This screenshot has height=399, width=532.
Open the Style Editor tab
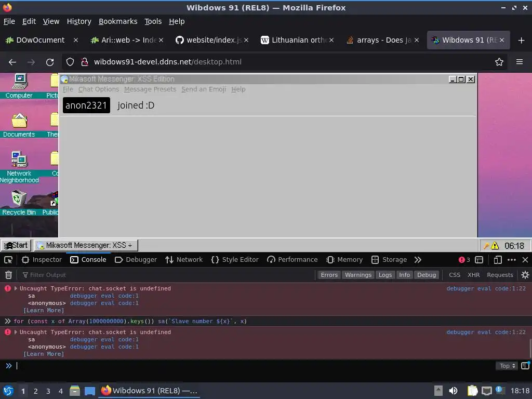click(x=234, y=260)
